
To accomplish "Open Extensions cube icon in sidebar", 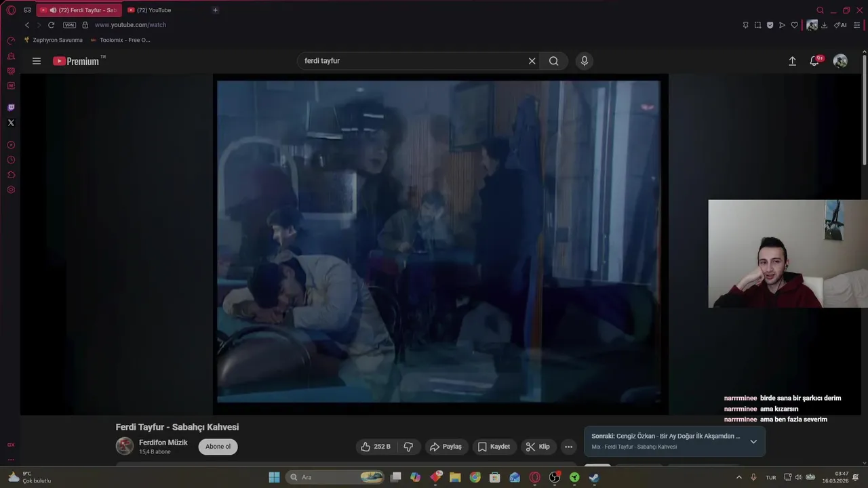I will pyautogui.click(x=11, y=175).
